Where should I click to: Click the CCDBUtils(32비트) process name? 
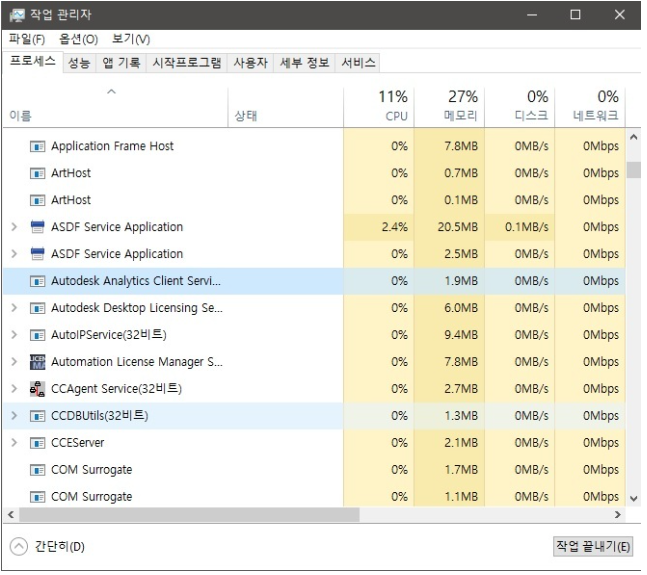[100, 417]
